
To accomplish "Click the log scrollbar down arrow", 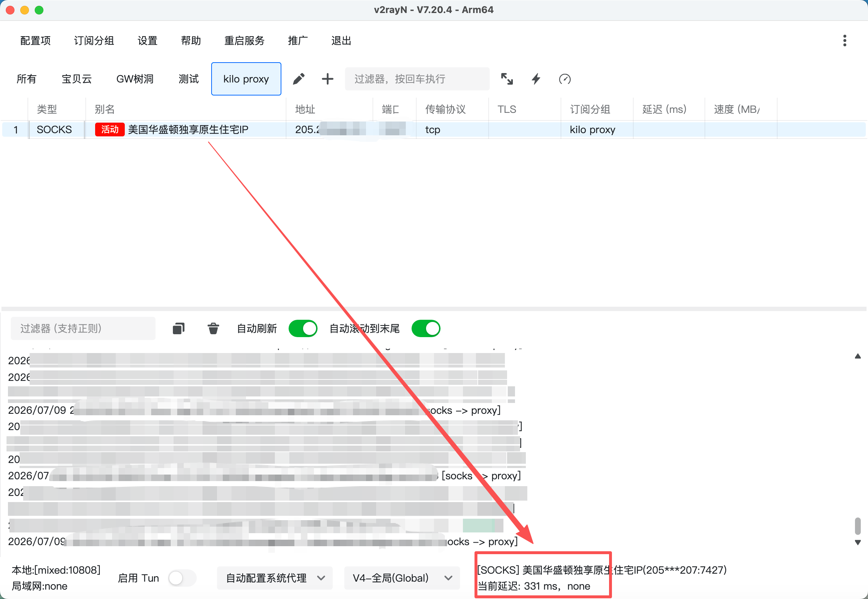I will (858, 542).
